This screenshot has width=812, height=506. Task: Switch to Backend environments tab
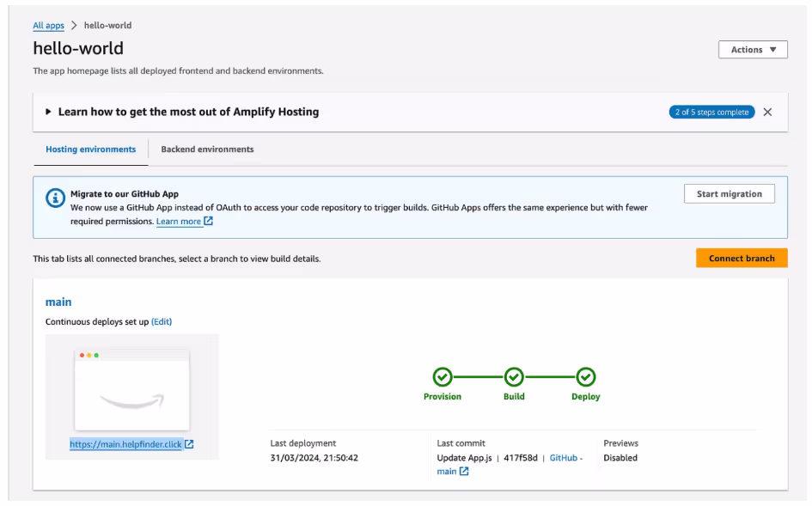(207, 149)
